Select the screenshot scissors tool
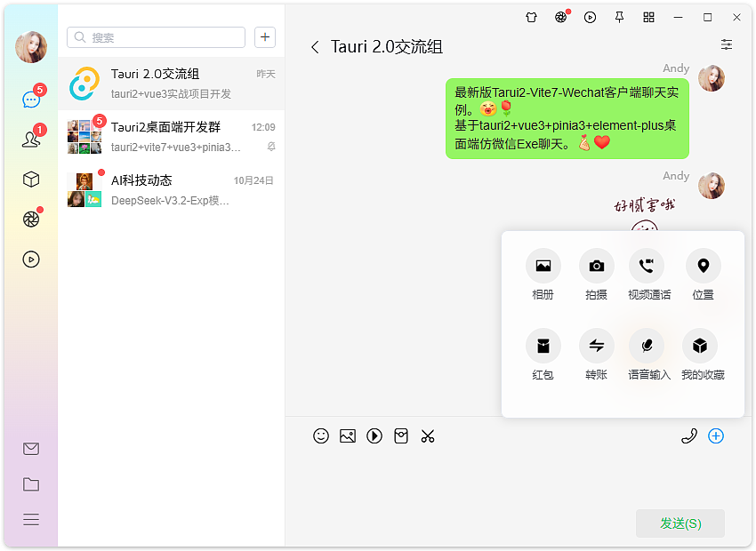 428,436
